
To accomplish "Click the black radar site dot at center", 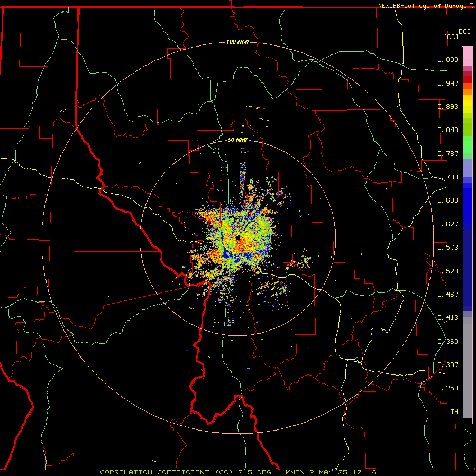I will coord(237,237).
